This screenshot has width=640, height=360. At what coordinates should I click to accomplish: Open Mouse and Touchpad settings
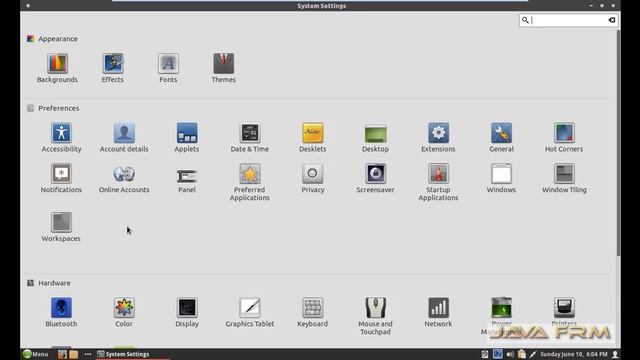(376, 316)
